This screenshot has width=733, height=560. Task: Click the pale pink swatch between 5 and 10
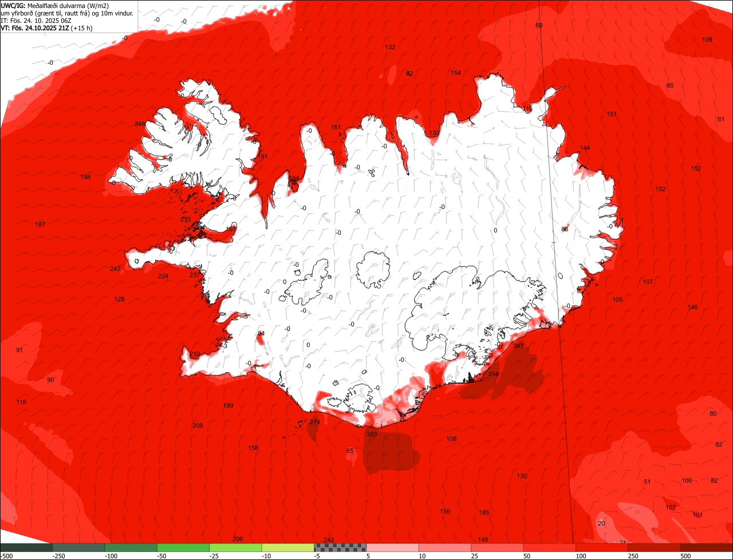[x=393, y=547]
